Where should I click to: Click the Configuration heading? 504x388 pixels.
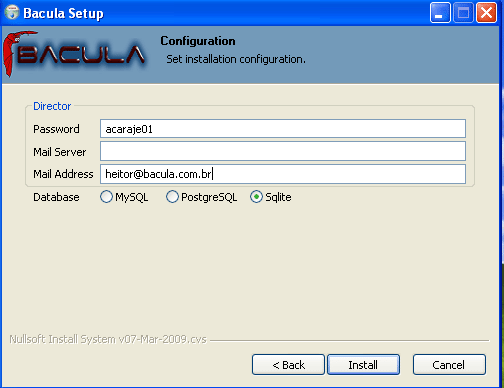[x=198, y=41]
